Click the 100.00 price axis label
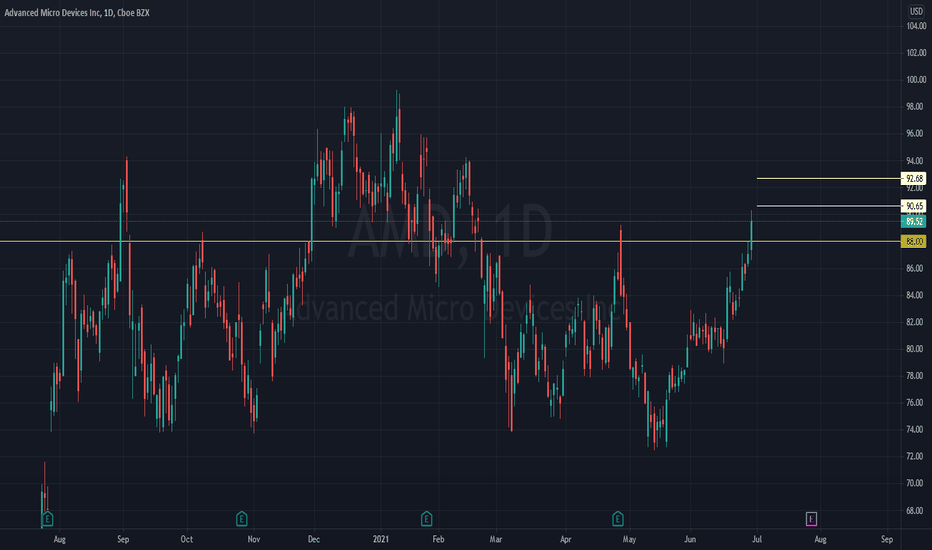The image size is (932, 550). coord(916,80)
